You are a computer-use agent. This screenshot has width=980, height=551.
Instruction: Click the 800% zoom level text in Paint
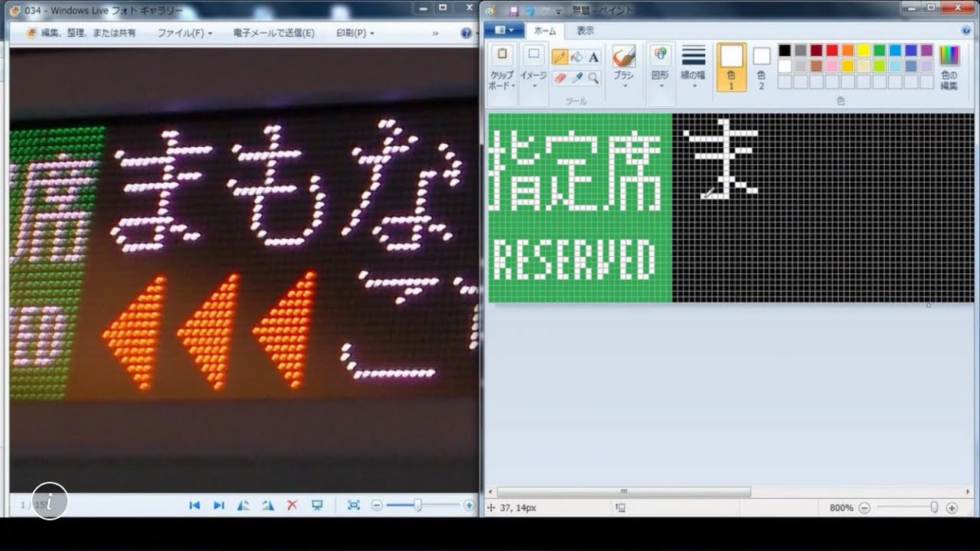pyautogui.click(x=841, y=507)
